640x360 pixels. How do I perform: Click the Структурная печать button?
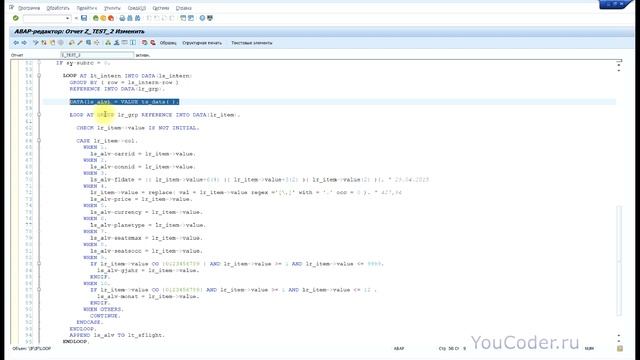tap(202, 43)
